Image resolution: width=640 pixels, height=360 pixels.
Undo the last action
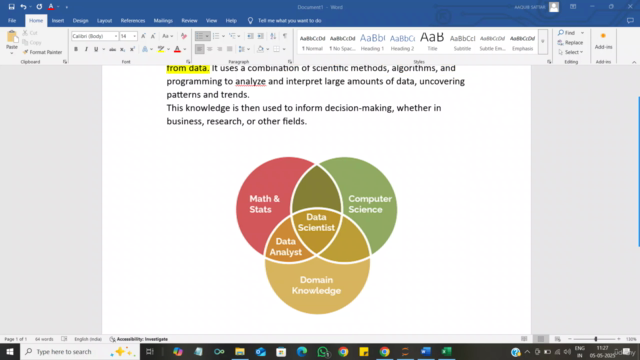pyautogui.click(x=23, y=7)
